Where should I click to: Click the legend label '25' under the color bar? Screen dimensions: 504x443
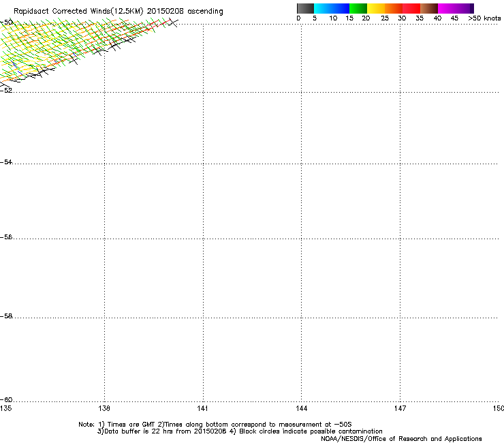385,18
